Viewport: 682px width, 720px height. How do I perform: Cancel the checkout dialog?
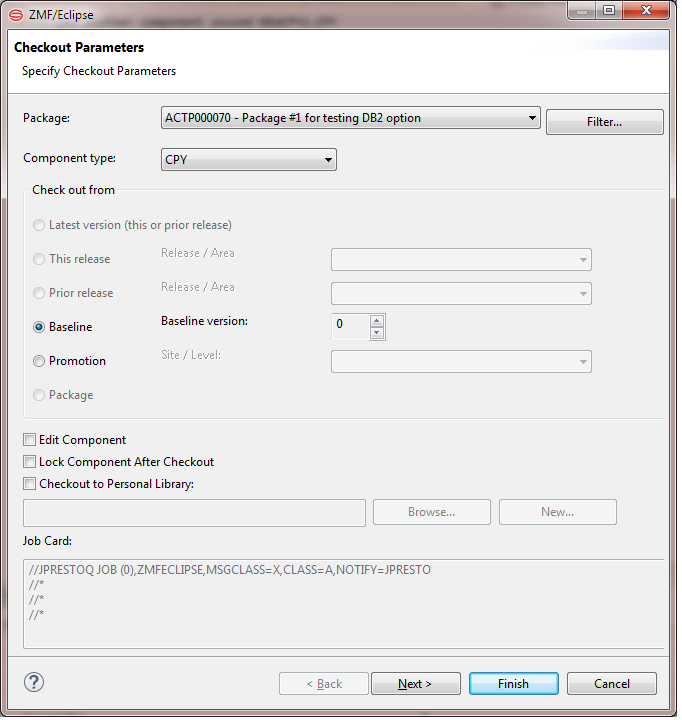[x=612, y=684]
